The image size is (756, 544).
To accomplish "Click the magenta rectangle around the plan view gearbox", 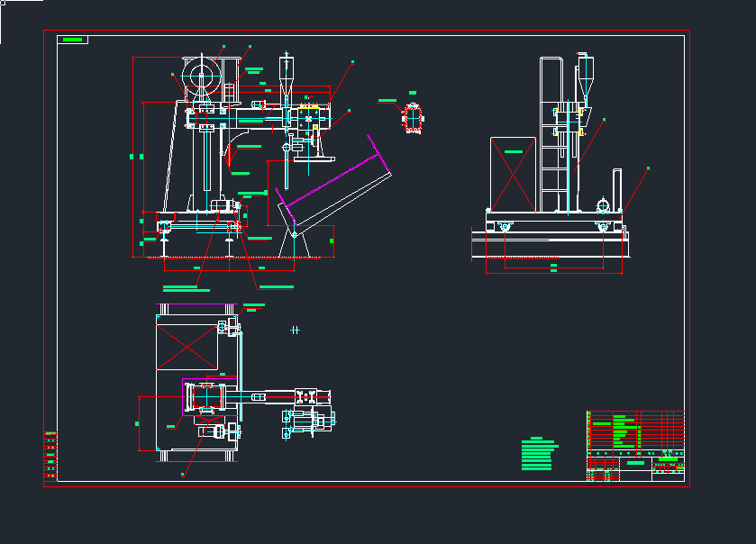I will 211,396.
